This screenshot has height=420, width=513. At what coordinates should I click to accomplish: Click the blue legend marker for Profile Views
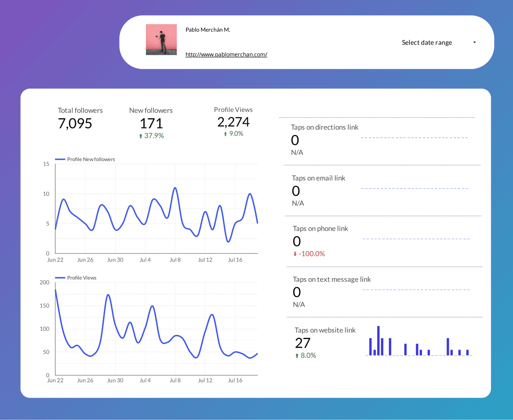tap(60, 278)
